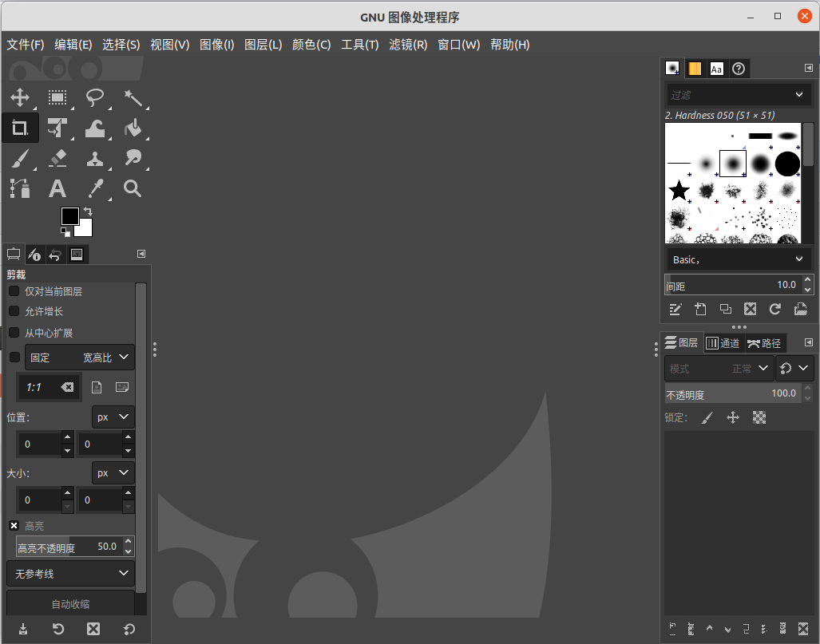
Task: Select the Paths tool
Action: tap(20, 188)
